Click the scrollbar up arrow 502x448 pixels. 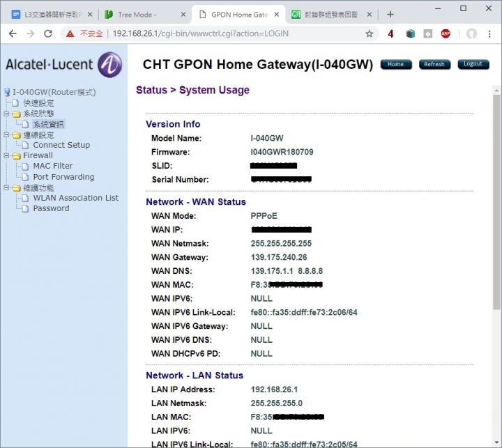coord(496,91)
